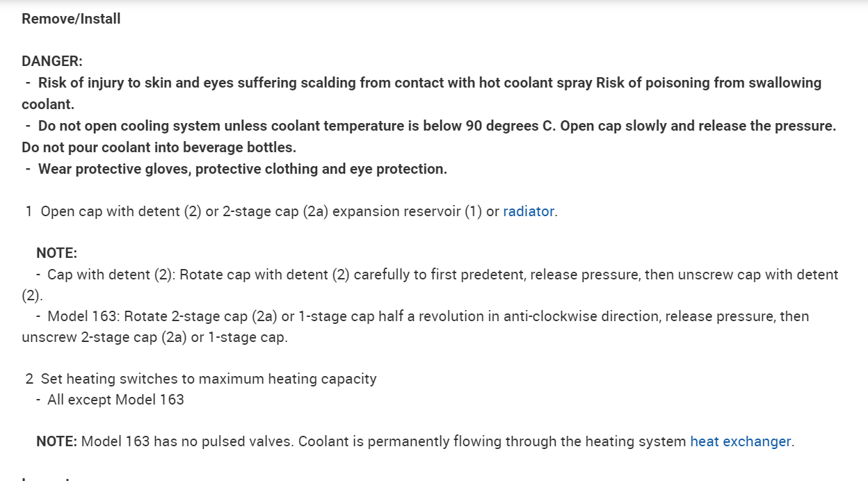
Task: Click "NOTE:" before "Model 163 has no pulsed valves"
Action: 56,441
